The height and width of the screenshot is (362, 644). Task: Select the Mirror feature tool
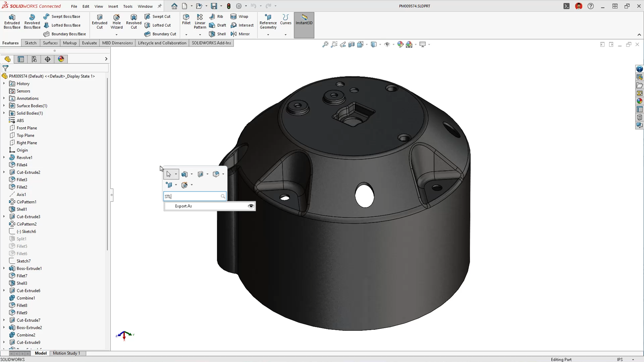point(241,34)
